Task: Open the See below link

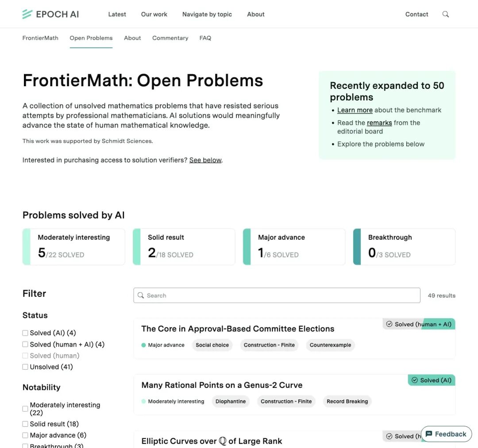Action: (x=205, y=160)
